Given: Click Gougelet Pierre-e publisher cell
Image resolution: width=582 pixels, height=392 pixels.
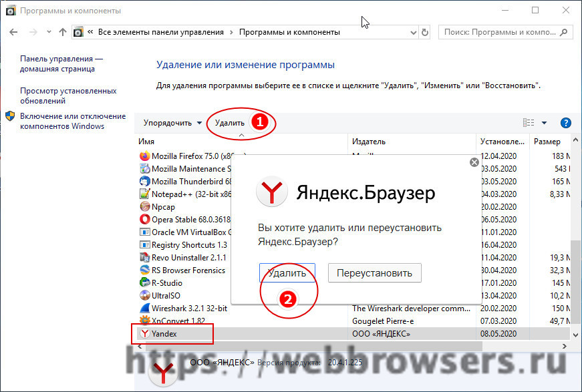Looking at the screenshot, I should [383, 321].
